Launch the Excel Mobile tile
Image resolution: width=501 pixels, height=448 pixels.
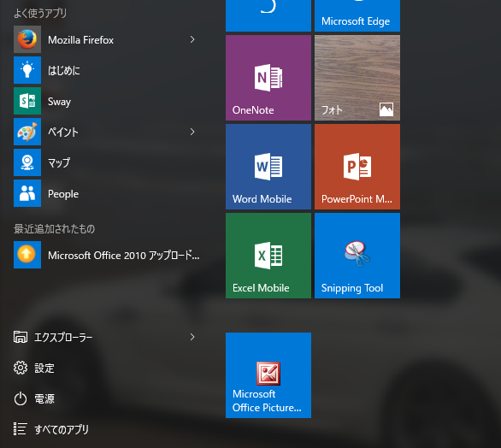click(268, 256)
